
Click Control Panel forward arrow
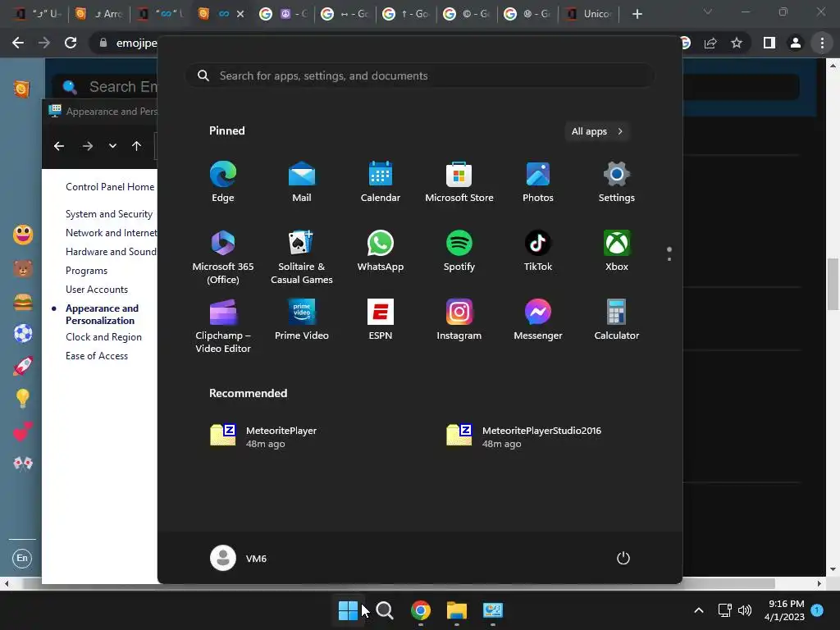pyautogui.click(x=87, y=146)
